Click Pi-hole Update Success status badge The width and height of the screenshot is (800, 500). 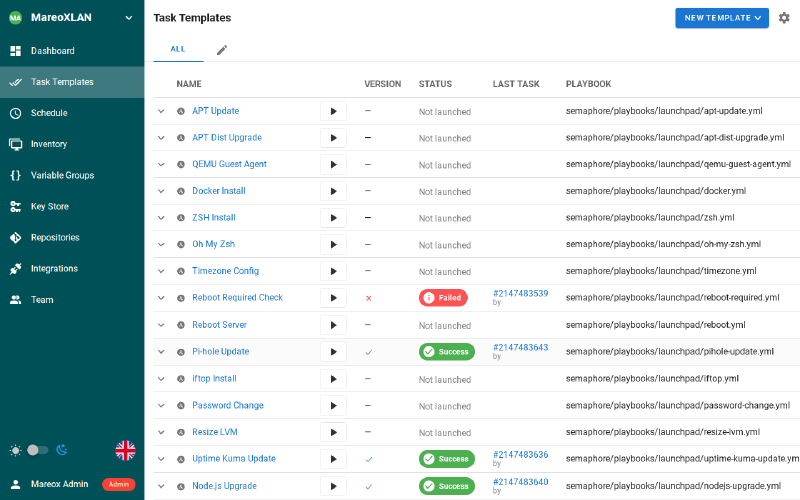[x=447, y=352]
